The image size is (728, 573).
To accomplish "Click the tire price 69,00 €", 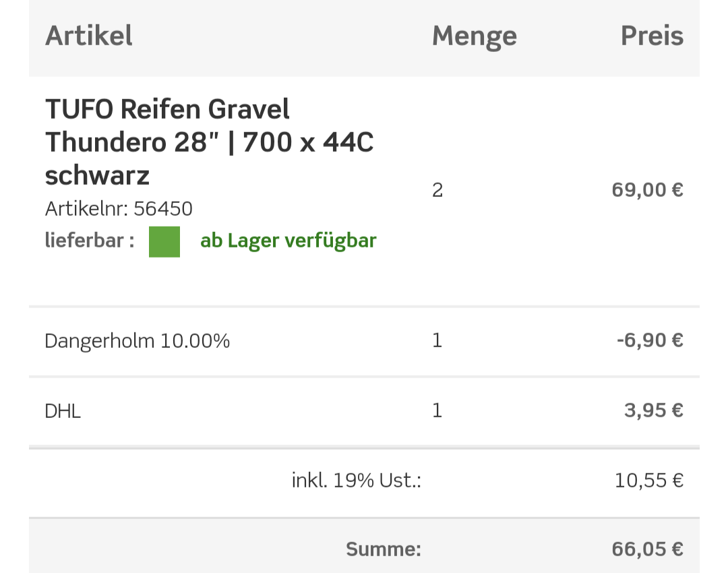I will [x=647, y=190].
